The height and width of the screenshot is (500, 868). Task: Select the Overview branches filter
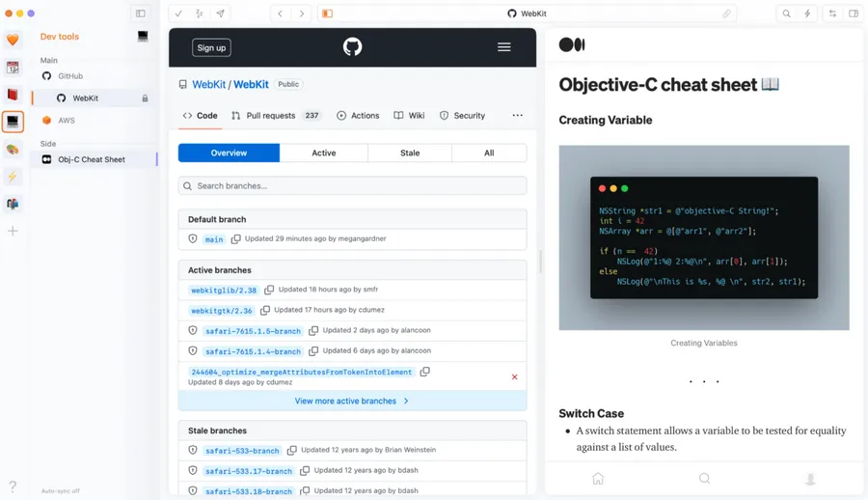229,153
